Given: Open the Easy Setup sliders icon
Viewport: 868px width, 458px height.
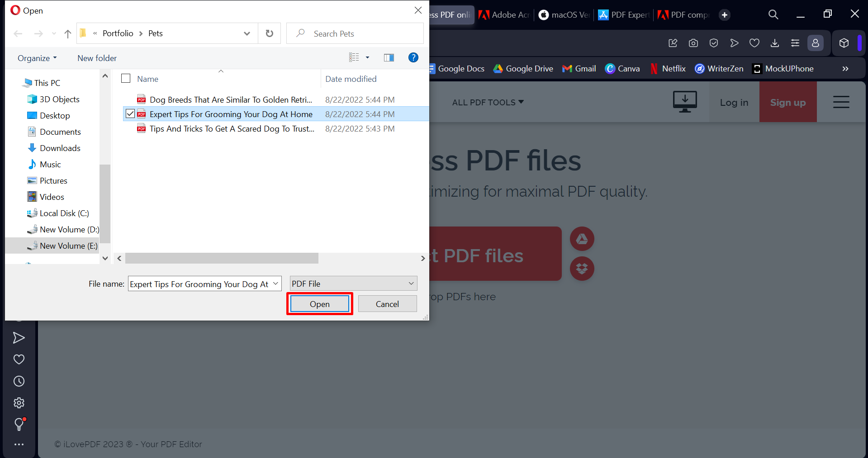Looking at the screenshot, I should [x=795, y=43].
